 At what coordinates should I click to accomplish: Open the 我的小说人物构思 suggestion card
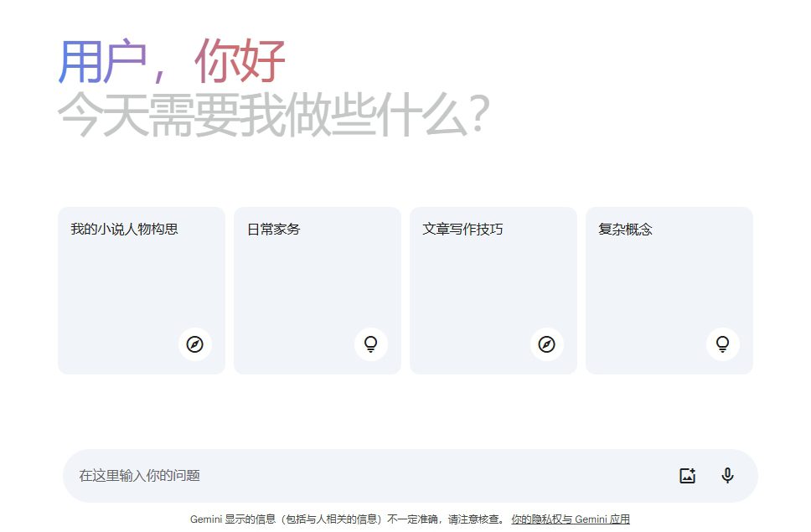tap(141, 289)
